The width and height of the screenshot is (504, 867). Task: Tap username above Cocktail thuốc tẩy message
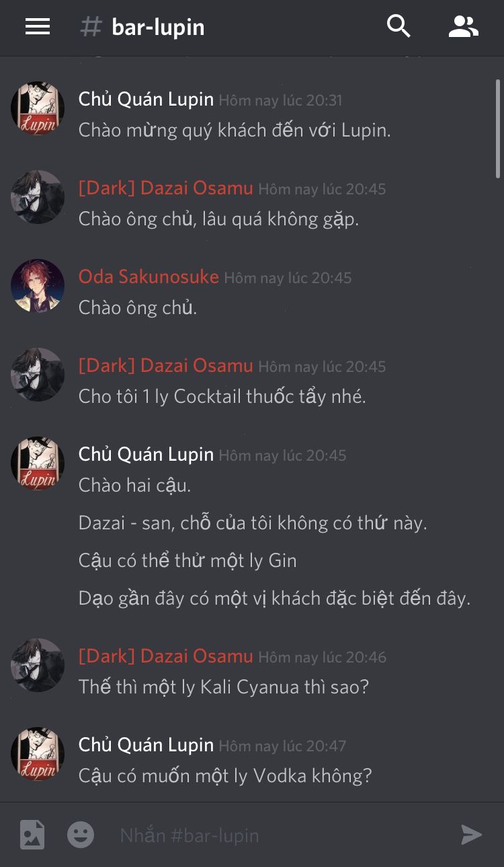point(166,365)
